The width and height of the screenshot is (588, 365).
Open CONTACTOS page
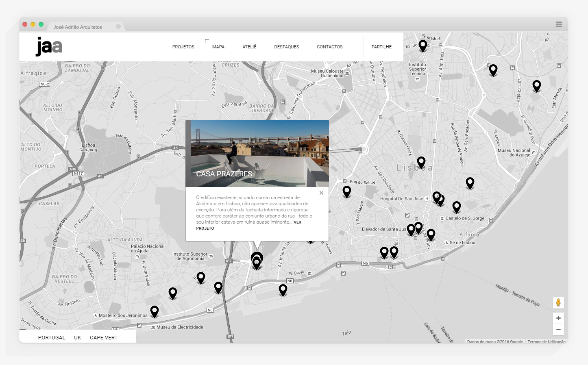click(x=329, y=47)
